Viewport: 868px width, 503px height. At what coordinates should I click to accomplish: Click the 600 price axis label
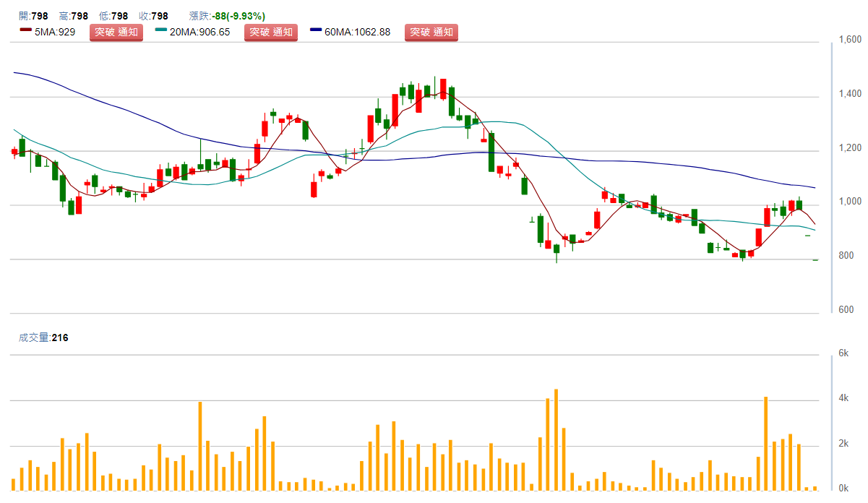(846, 310)
